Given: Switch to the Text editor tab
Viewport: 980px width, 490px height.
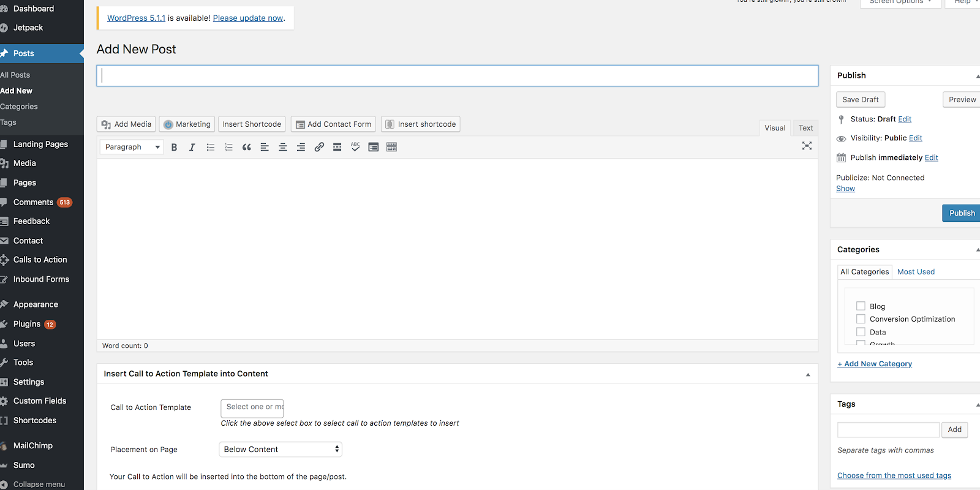Looking at the screenshot, I should pyautogui.click(x=805, y=128).
